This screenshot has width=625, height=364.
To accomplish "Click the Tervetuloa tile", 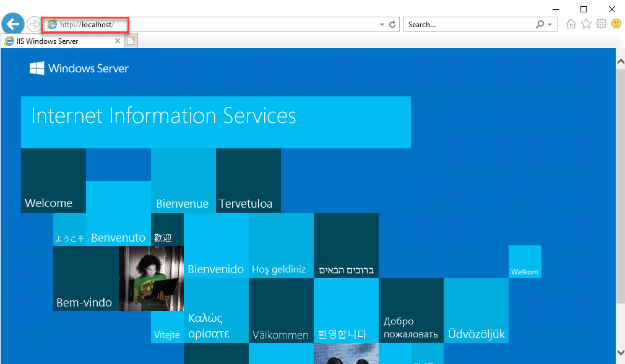I will coord(248,181).
